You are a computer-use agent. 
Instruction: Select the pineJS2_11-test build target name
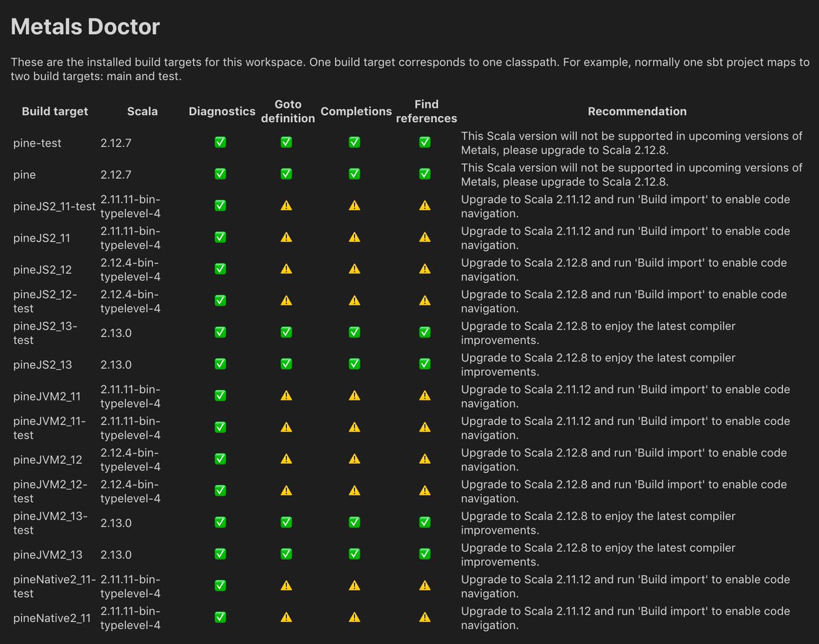54,206
